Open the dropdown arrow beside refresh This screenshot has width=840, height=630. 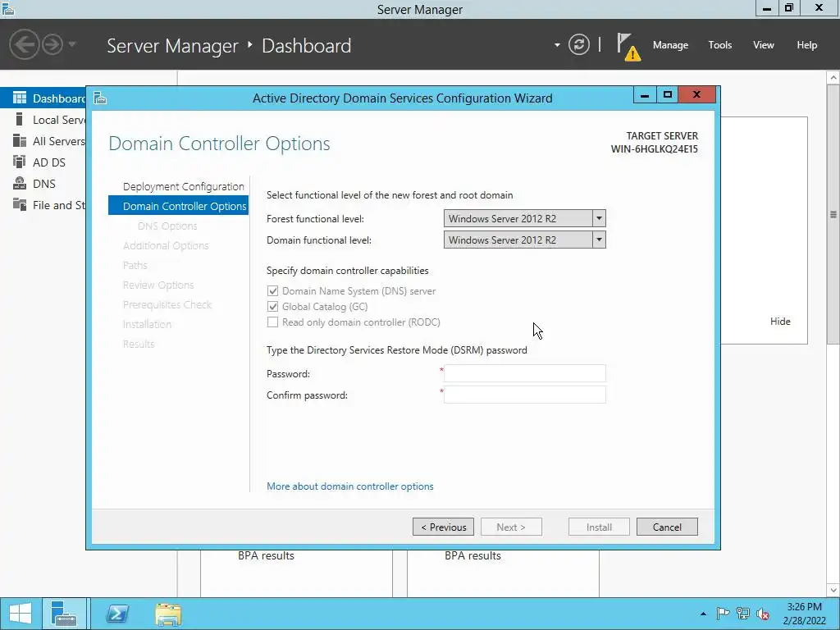557,45
